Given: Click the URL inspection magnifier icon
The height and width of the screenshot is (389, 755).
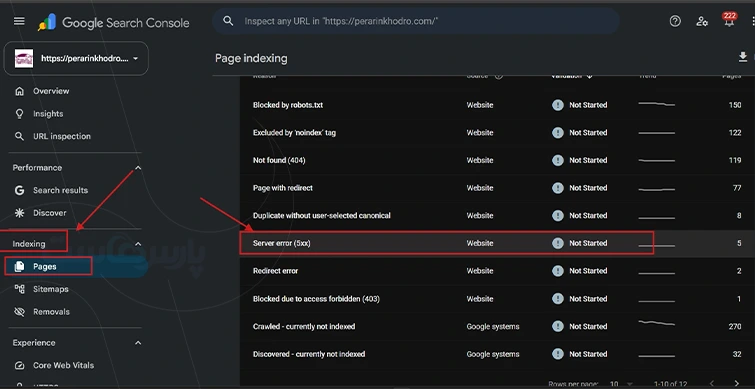Looking at the screenshot, I should click(x=19, y=136).
